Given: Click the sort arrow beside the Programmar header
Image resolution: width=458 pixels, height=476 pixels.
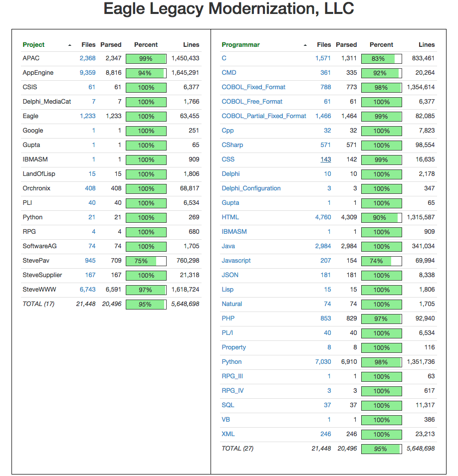Looking at the screenshot, I should coord(305,45).
